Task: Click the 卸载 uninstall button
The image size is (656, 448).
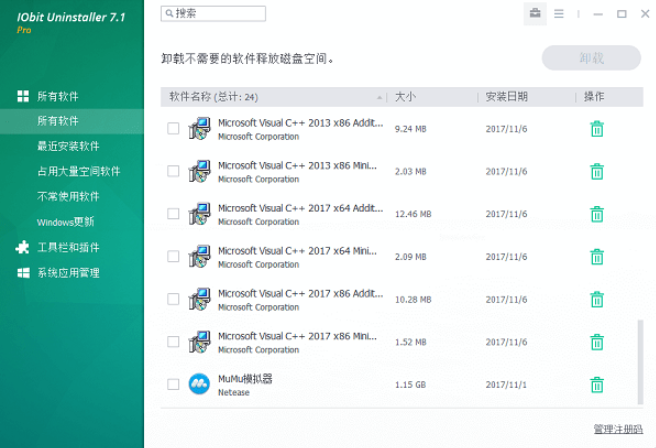Action: [x=591, y=58]
